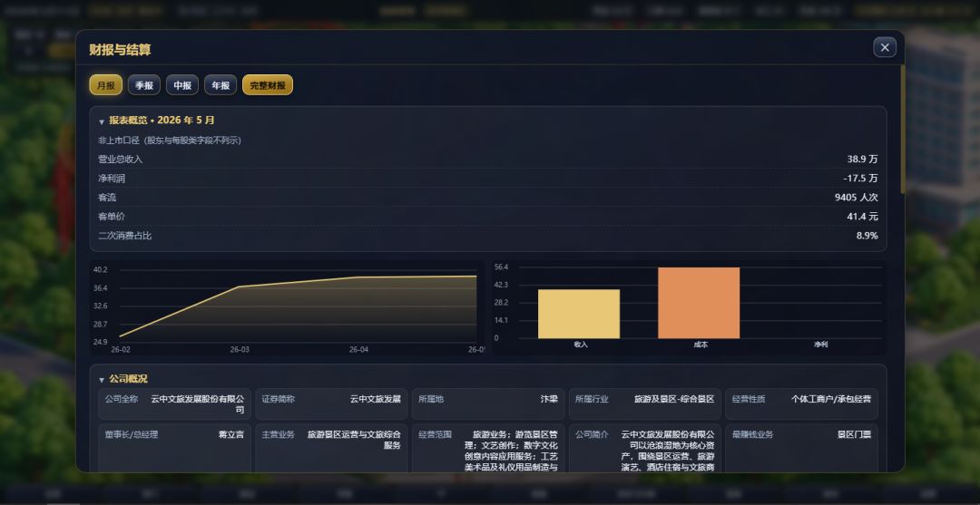Click the 9405 人次 value
The height and width of the screenshot is (505, 980).
click(857, 198)
